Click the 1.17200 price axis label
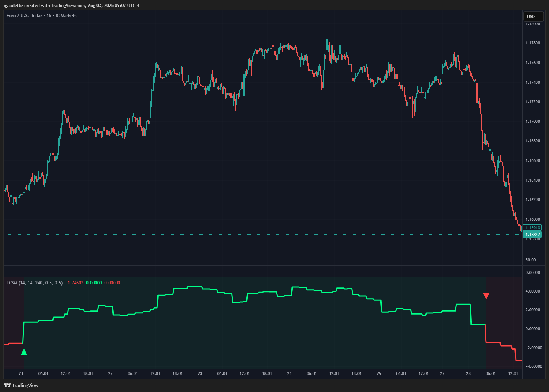 (533, 102)
